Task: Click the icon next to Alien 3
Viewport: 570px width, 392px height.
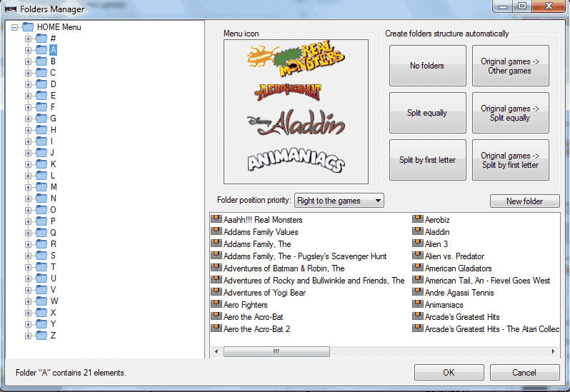Action: tap(418, 243)
